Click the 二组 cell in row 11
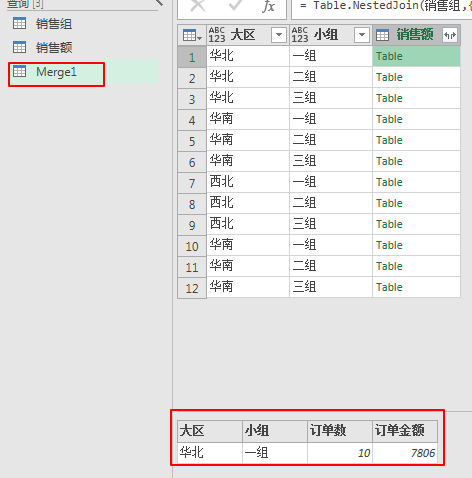 point(331,266)
